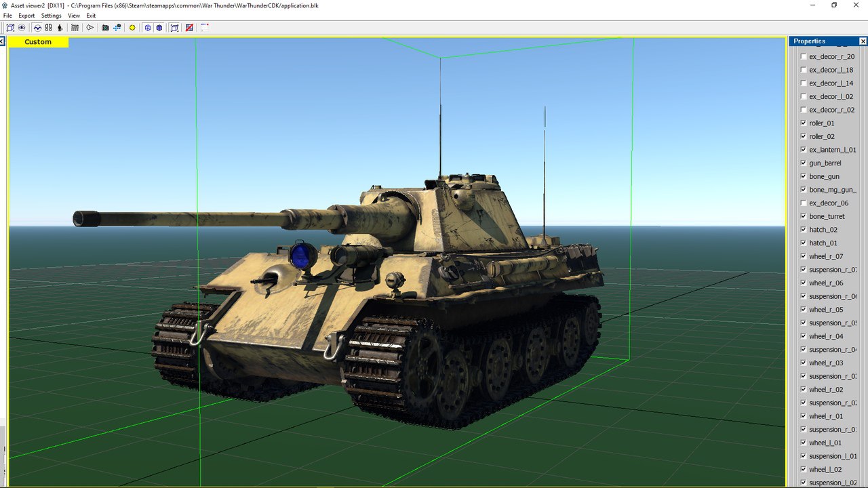Uncheck the bone_turret checkbox
Viewport: 868px width, 488px height.
tap(804, 217)
